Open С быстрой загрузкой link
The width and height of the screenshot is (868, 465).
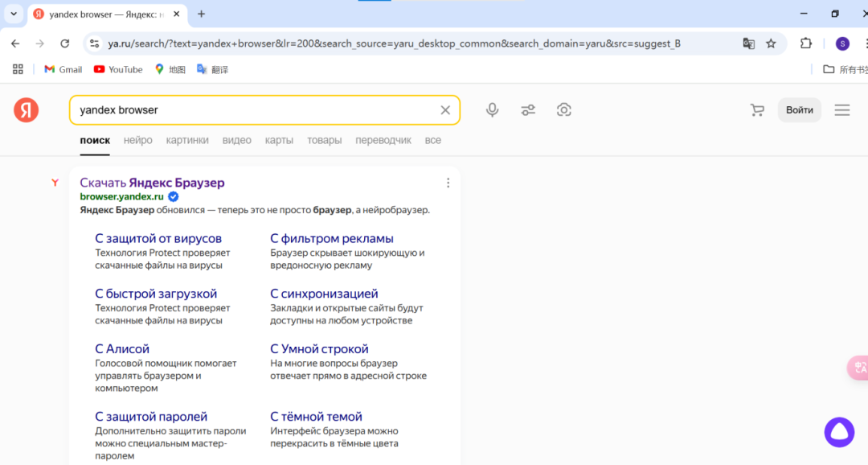(x=156, y=294)
